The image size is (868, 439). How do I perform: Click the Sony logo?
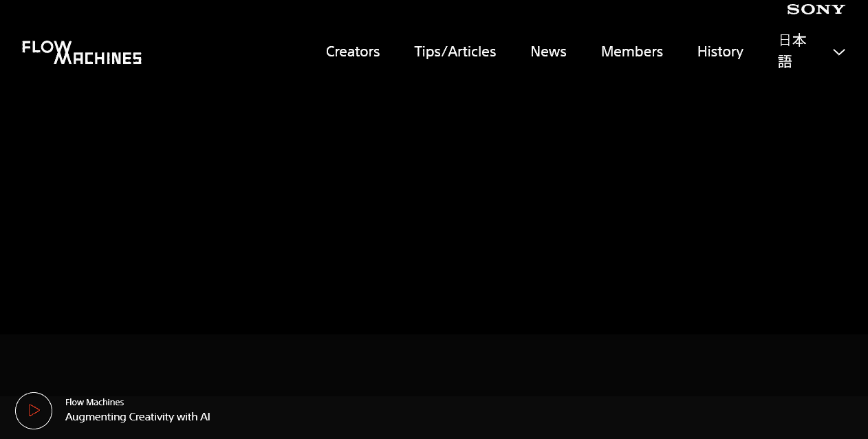[816, 9]
